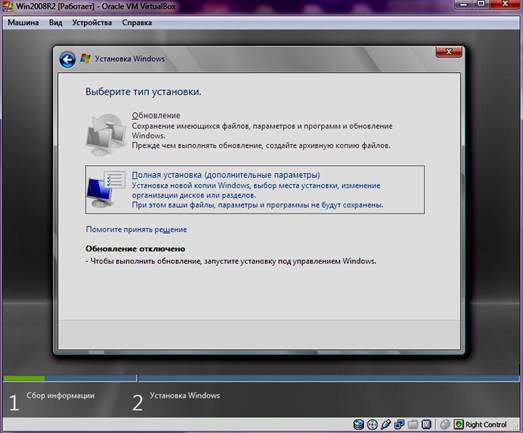Click the hard disk activity status icon

(359, 424)
